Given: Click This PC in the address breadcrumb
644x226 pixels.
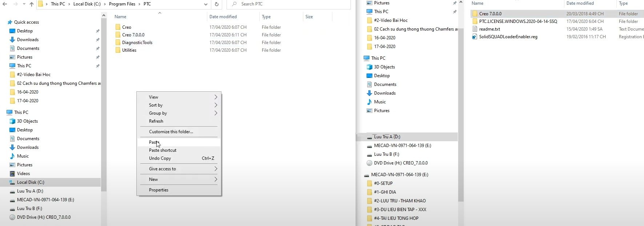Looking at the screenshot, I should [58, 4].
